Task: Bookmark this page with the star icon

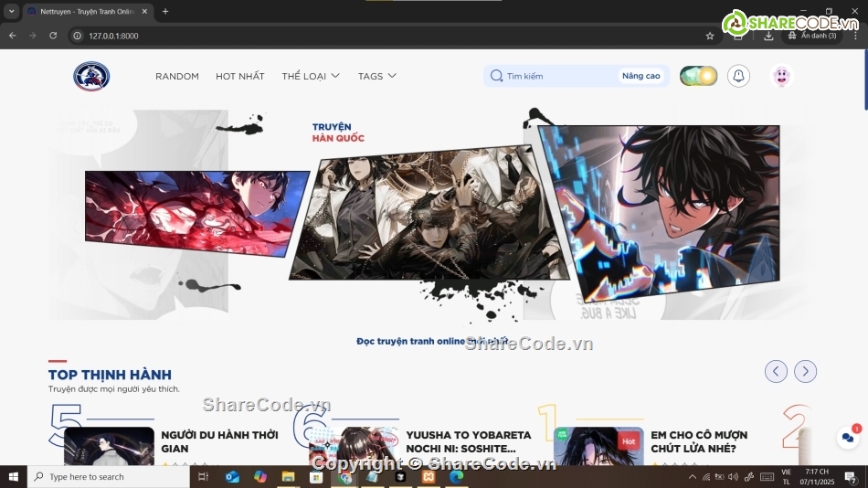Action: point(710,36)
